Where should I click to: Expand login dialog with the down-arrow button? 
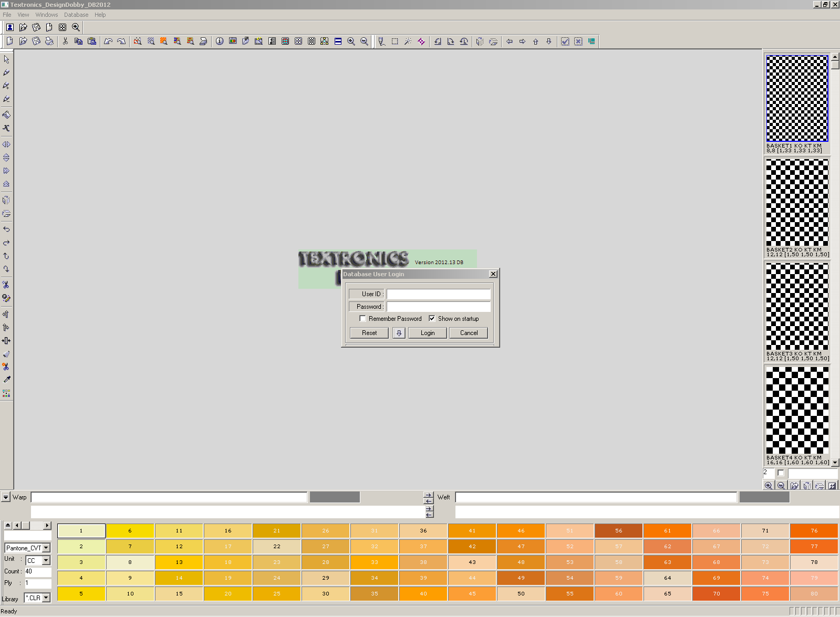(x=399, y=333)
